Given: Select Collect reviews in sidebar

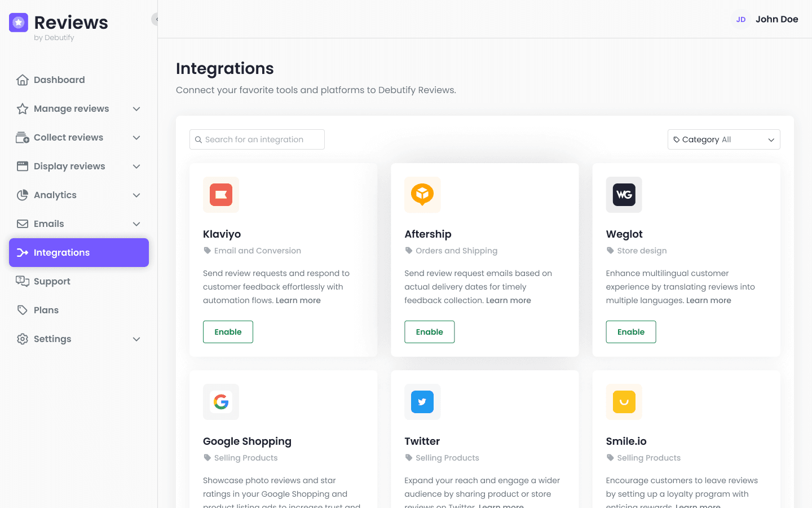Looking at the screenshot, I should click(x=79, y=138).
